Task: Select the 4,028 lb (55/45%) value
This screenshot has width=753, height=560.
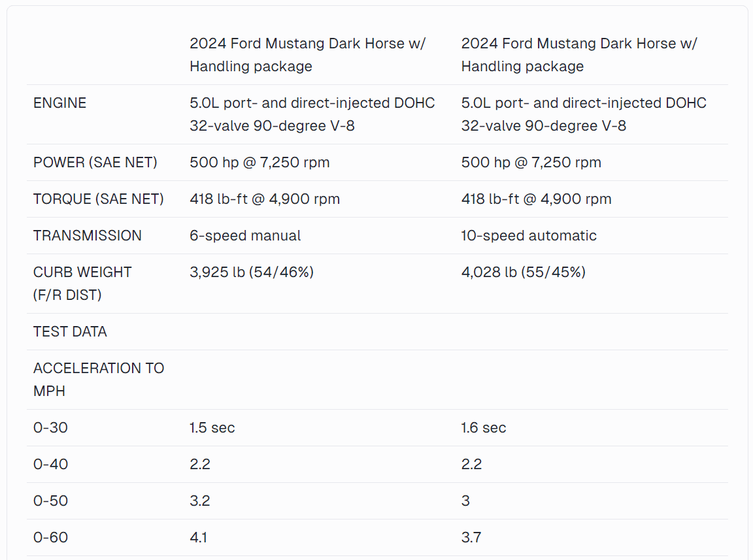Action: (x=524, y=272)
